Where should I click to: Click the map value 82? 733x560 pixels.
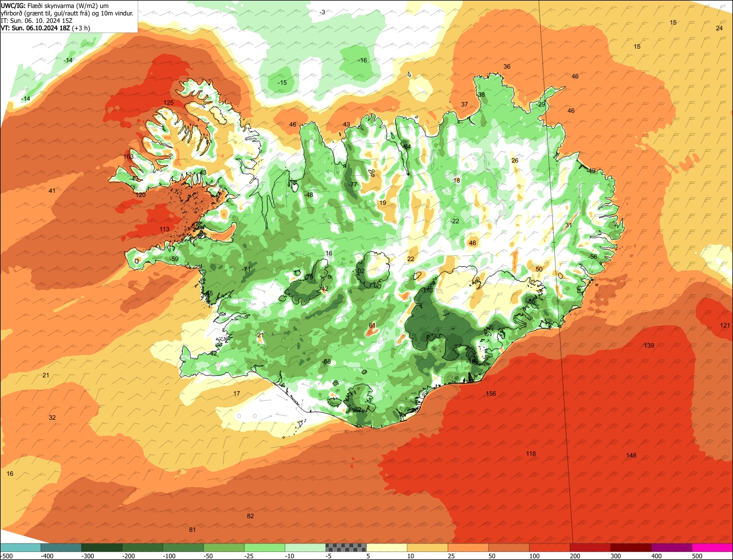pyautogui.click(x=250, y=516)
